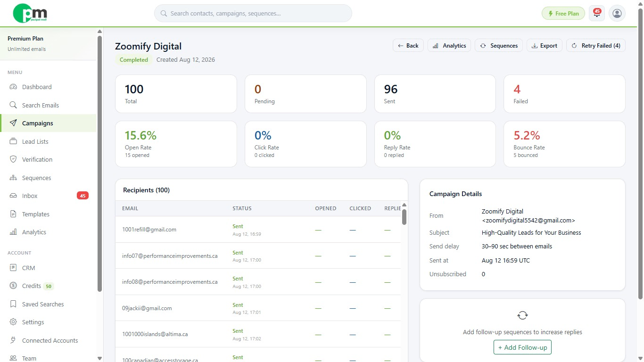Click the Saved Searches bookmark icon

tap(13, 304)
